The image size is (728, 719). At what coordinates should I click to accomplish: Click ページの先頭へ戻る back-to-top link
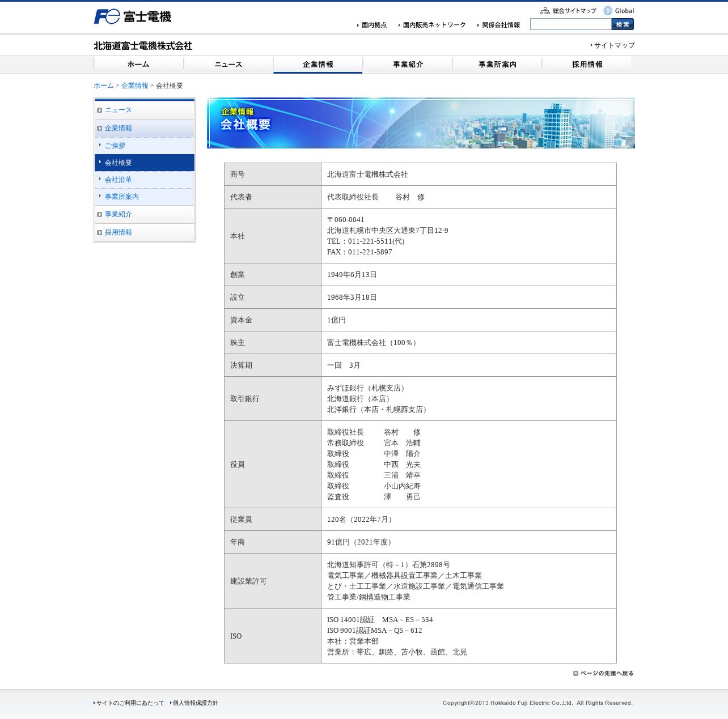coord(603,674)
